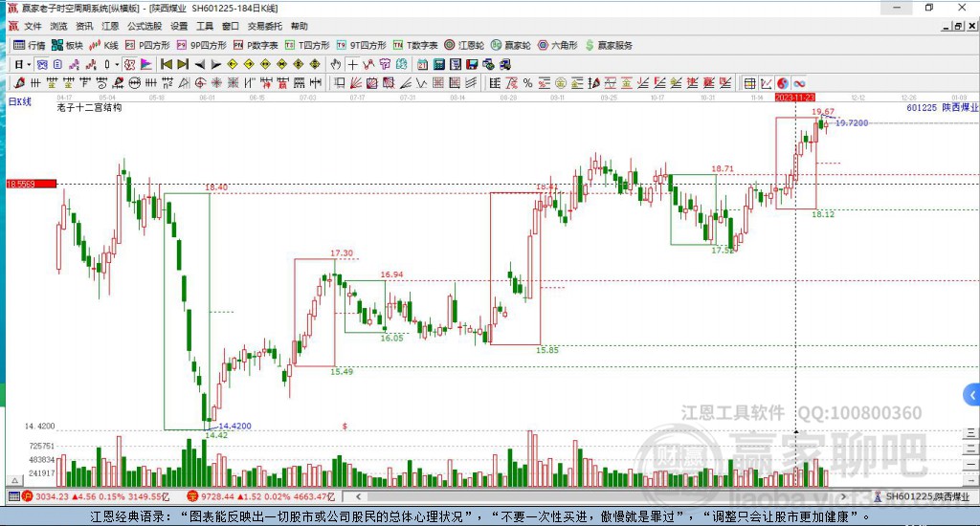Open the 帮助 menu

(300, 26)
